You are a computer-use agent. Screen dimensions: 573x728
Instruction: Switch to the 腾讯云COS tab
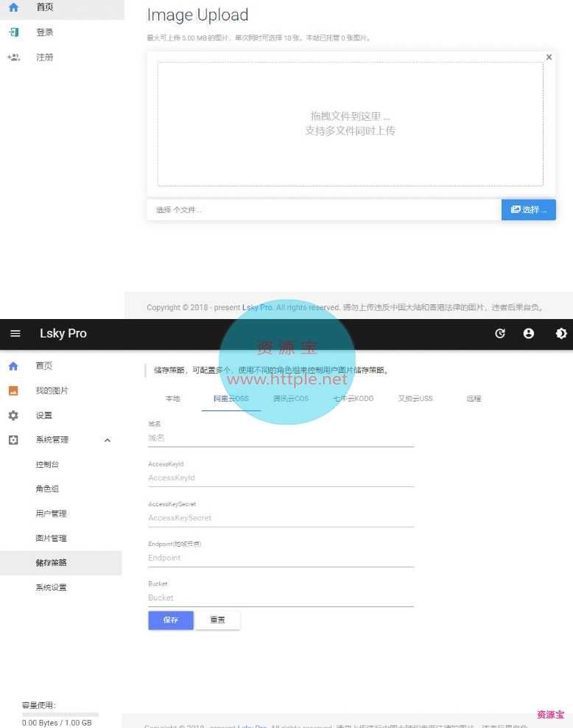coord(291,399)
